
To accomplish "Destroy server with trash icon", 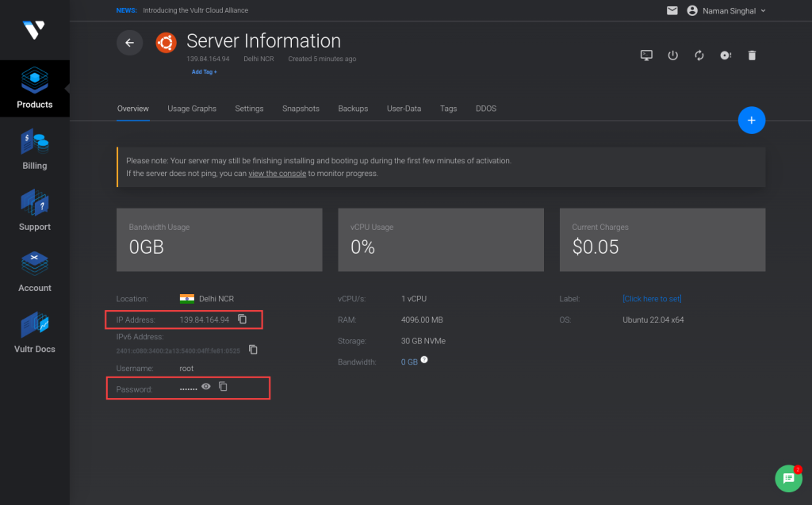I will 752,55.
